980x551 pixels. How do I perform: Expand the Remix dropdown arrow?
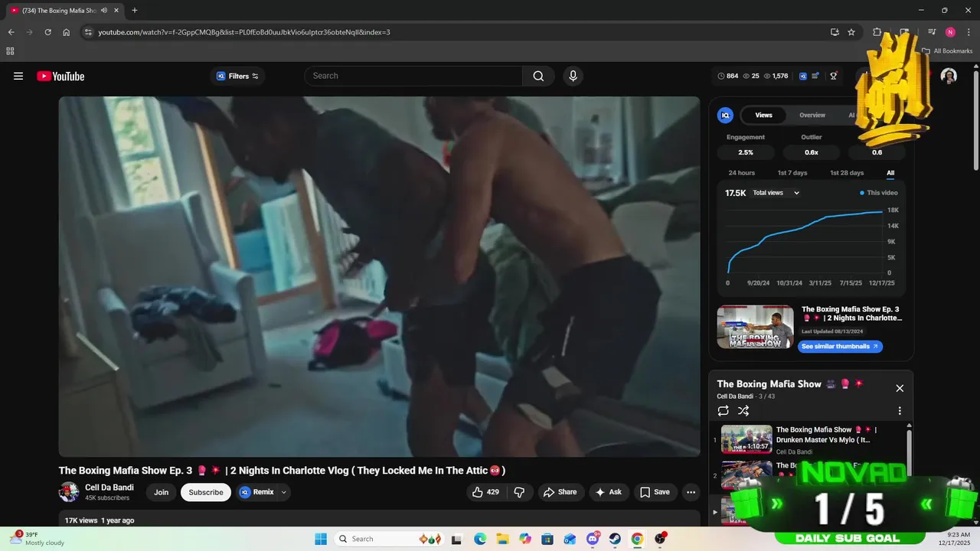tap(284, 492)
